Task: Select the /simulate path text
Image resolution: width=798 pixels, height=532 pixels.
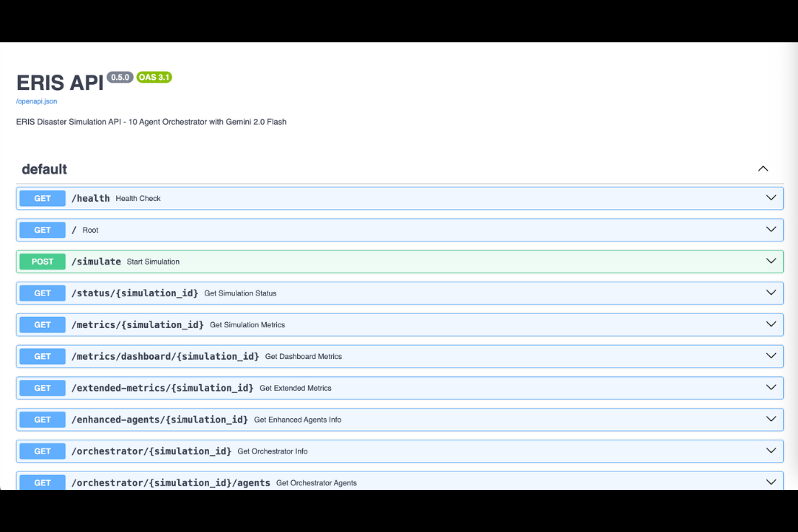Action: point(96,262)
